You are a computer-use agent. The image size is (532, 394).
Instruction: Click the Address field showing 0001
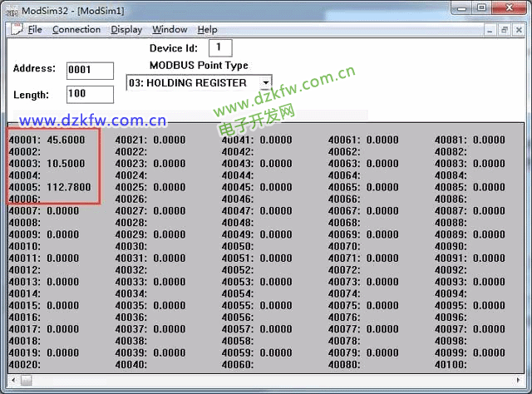coord(89,70)
